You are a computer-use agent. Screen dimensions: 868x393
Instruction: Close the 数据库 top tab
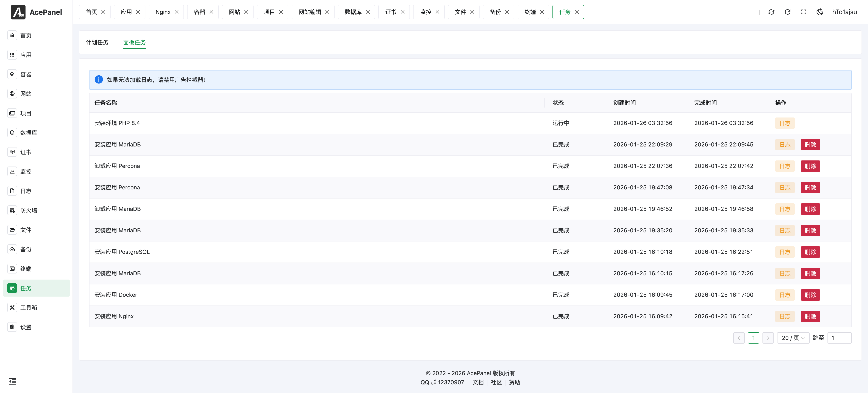coord(368,12)
